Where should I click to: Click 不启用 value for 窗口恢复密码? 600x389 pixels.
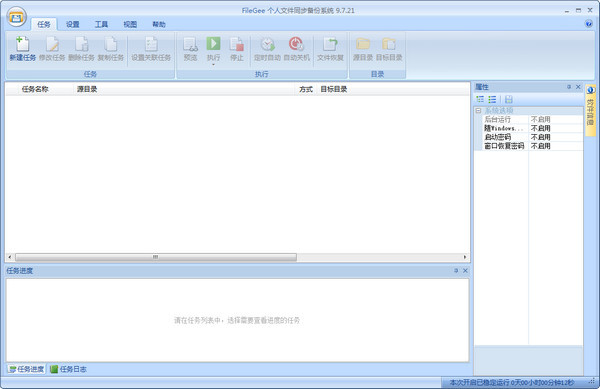tap(540, 146)
